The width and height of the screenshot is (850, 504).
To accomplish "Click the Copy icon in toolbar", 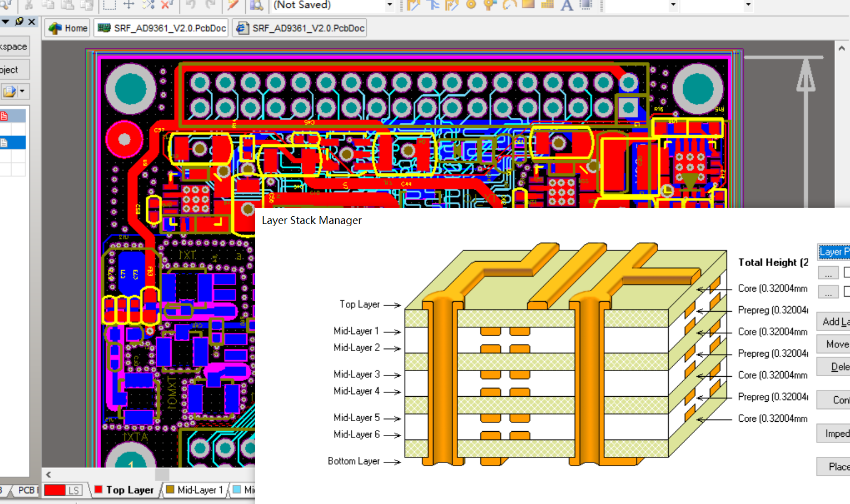I will pyautogui.click(x=48, y=4).
